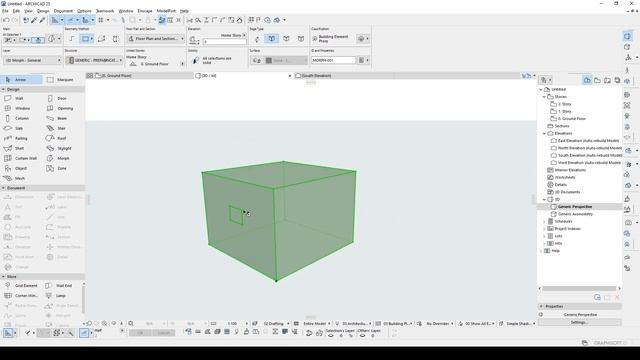
Task: Select the Morph tool
Action: click(64, 158)
